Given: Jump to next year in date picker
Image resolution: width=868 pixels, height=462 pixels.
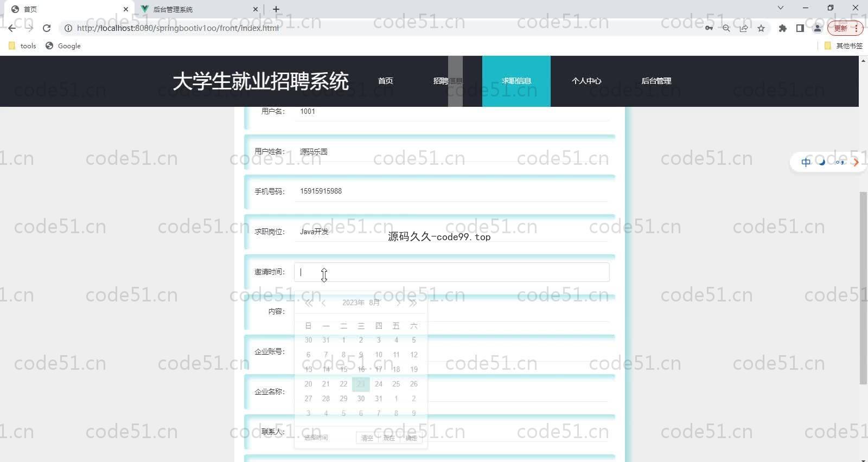Looking at the screenshot, I should point(413,303).
